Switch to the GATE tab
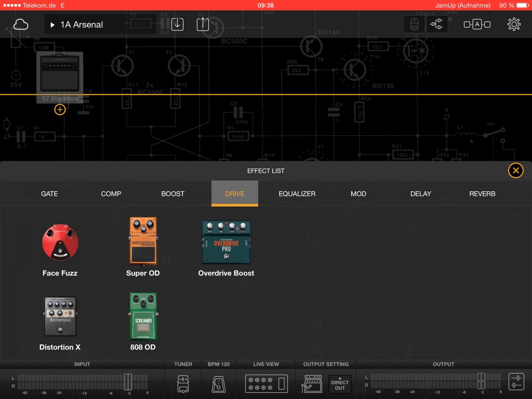 (49, 194)
